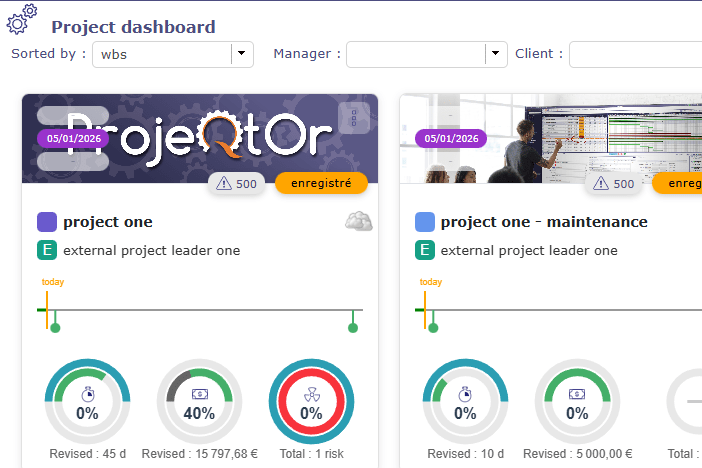The image size is (702, 468).
Task: Click the end-date marker on project one timeline
Action: [353, 326]
